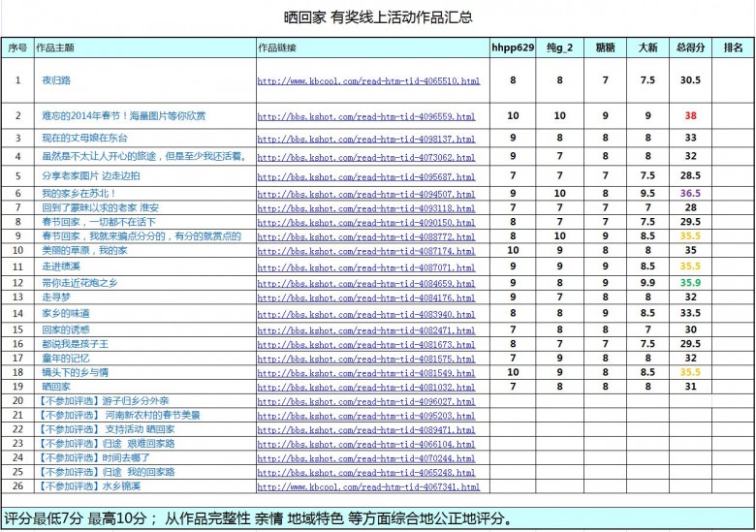Click the link ending in tid-4098137.html
756x532 pixels.
[366, 140]
